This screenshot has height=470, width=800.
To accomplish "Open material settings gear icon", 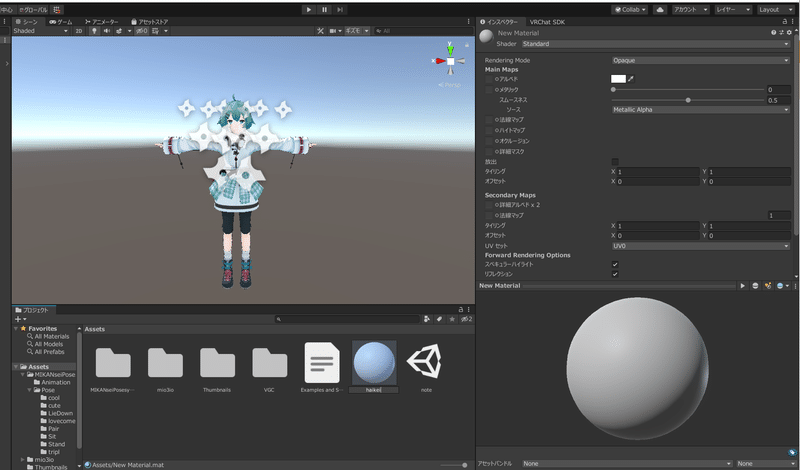I will [789, 33].
